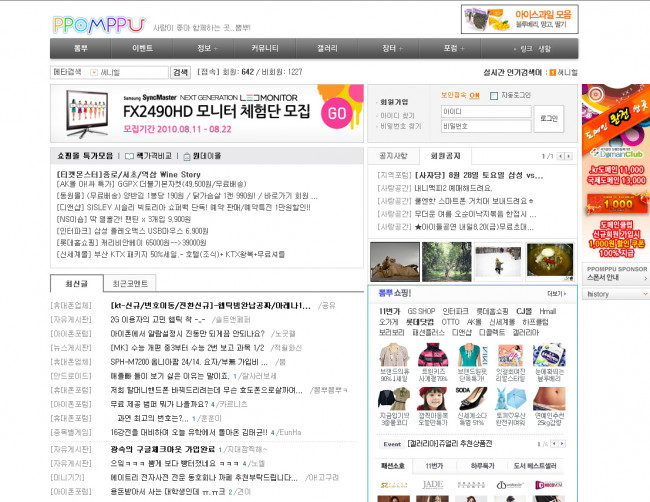Focus the 아이디 input field
The image size is (650, 502).
coord(486,112)
